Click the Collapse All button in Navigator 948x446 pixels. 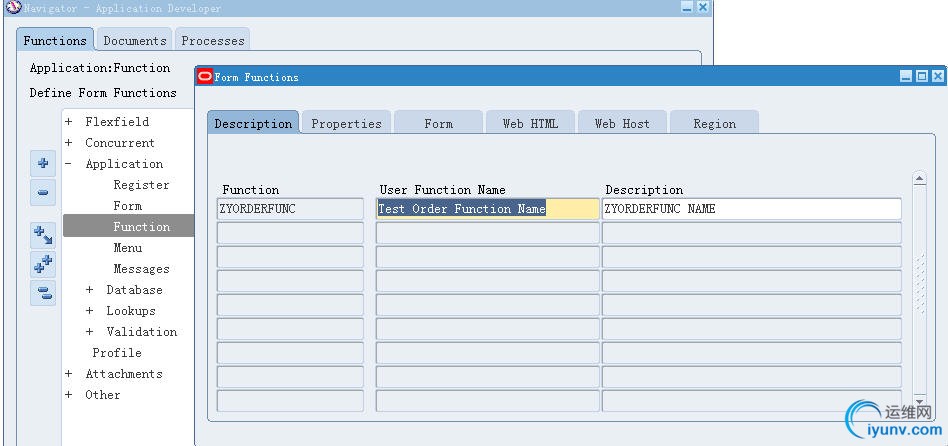(43, 293)
